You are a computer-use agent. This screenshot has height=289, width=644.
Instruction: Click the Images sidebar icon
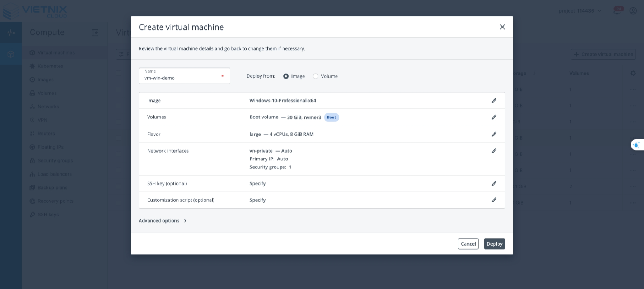[32, 80]
